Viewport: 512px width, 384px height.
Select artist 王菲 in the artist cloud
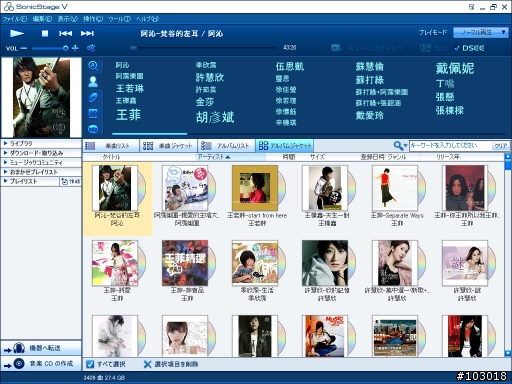pyautogui.click(x=129, y=115)
